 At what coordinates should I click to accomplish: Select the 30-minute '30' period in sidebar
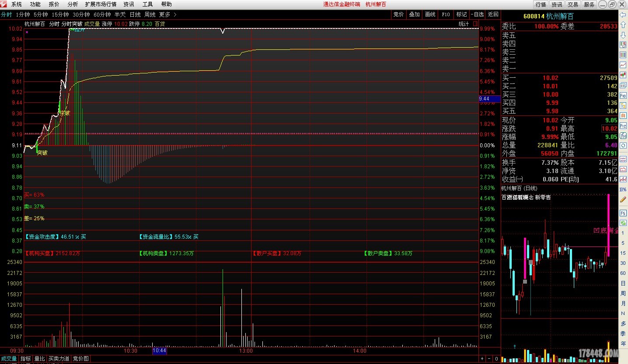point(623,263)
